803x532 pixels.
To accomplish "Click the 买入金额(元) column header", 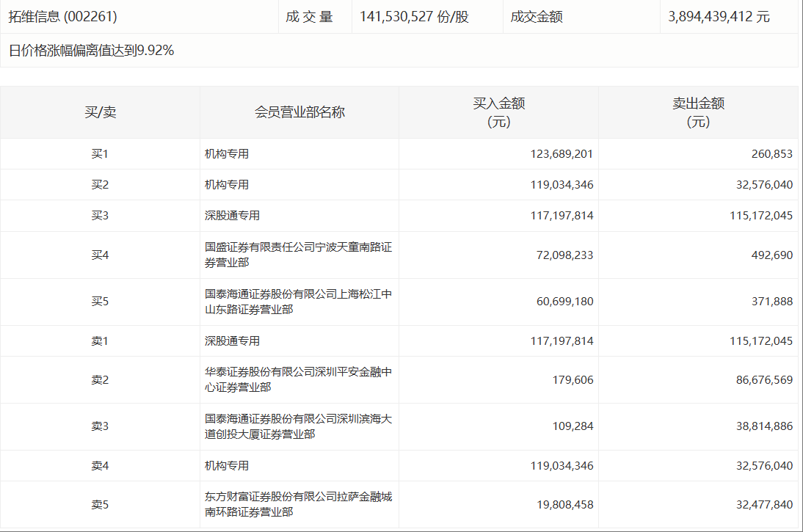I will coord(498,112).
